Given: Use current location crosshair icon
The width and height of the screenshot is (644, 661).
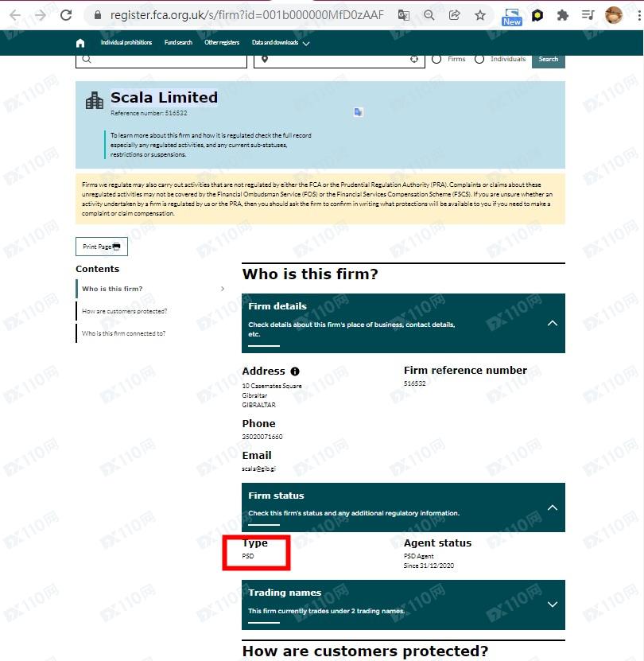Looking at the screenshot, I should click(414, 59).
